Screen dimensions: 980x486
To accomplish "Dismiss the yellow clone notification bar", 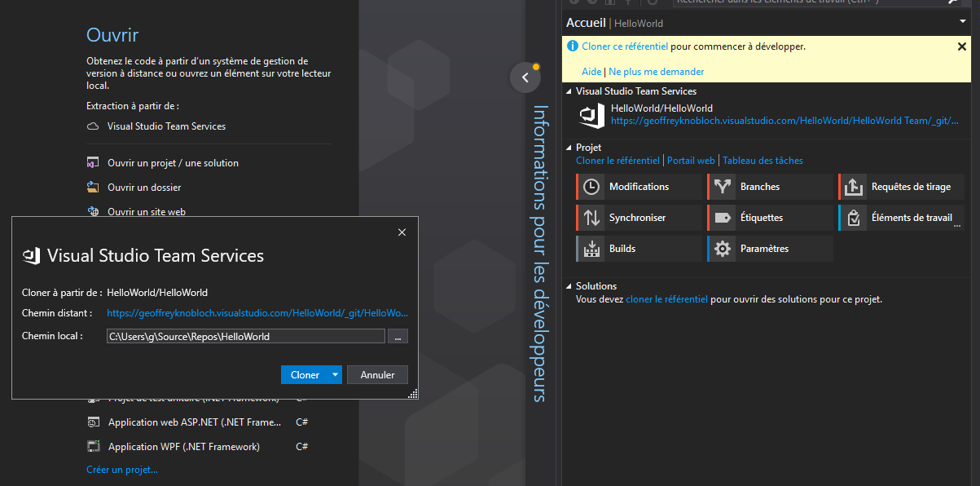I will pos(962,46).
